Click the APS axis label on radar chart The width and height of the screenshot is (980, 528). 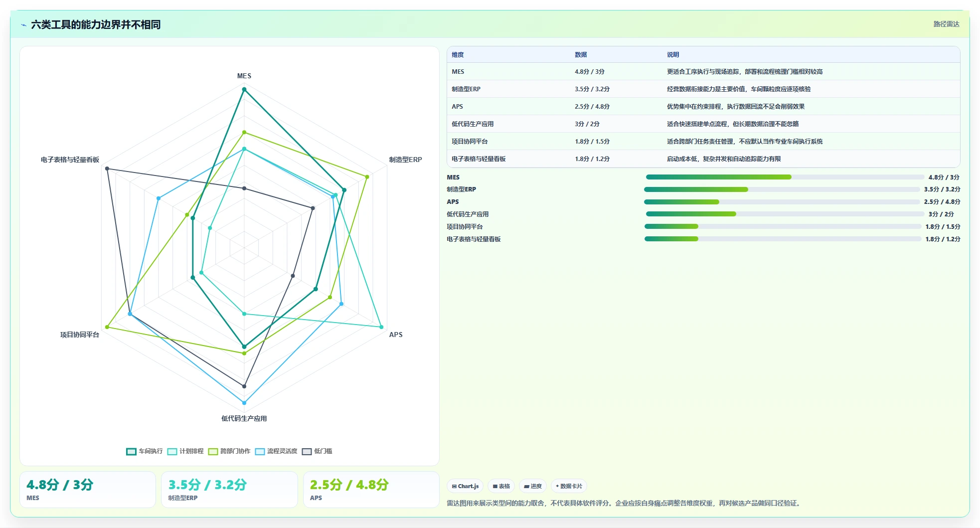[x=396, y=335]
